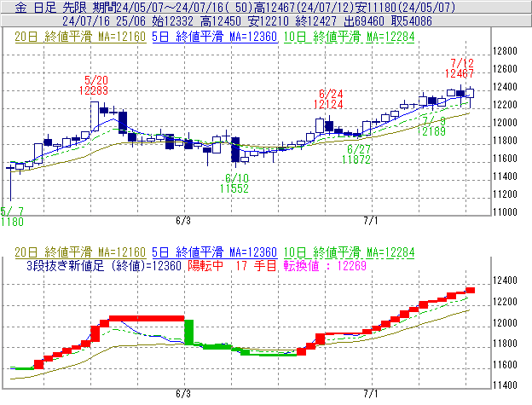Click the 6/3 date marker under upper chart
The width and height of the screenshot is (532, 405).
coord(183,221)
